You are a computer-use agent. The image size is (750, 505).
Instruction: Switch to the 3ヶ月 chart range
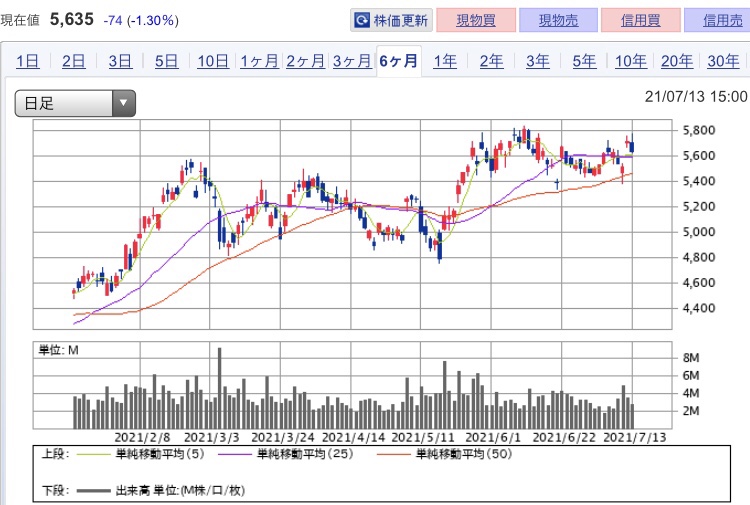(352, 61)
